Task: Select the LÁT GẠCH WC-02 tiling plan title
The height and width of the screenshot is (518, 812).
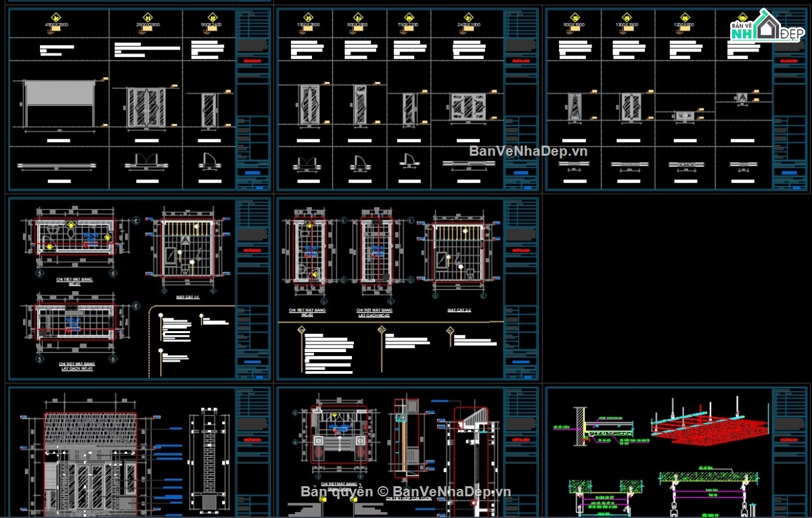Action: (x=376, y=311)
